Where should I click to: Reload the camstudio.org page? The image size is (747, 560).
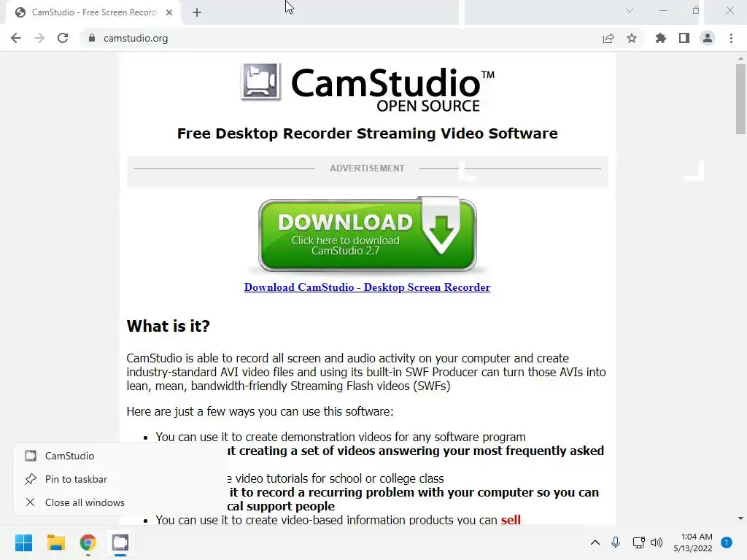click(63, 38)
